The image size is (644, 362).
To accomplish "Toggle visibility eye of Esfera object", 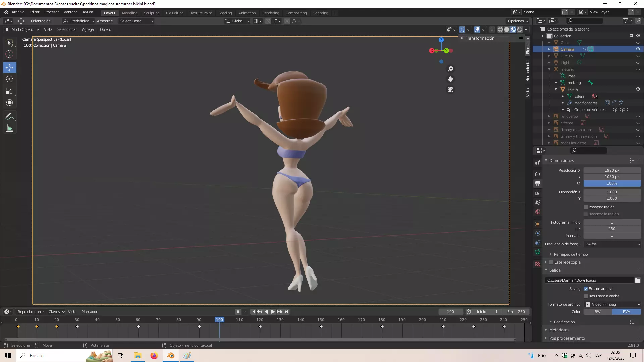I will coord(638,89).
